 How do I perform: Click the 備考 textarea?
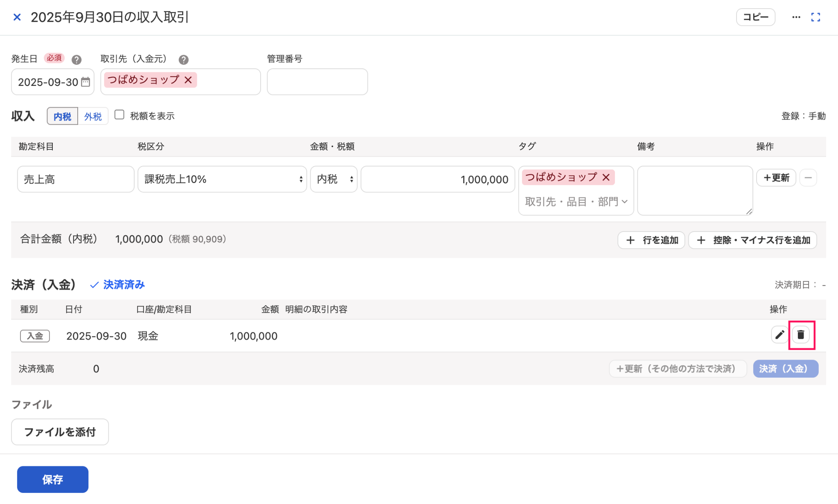[x=695, y=191]
